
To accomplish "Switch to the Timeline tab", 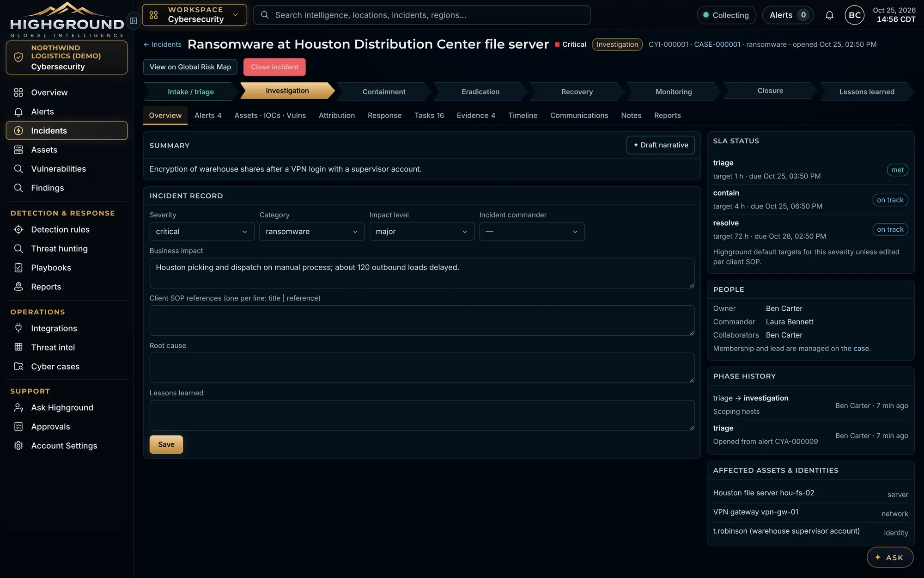I will (523, 116).
